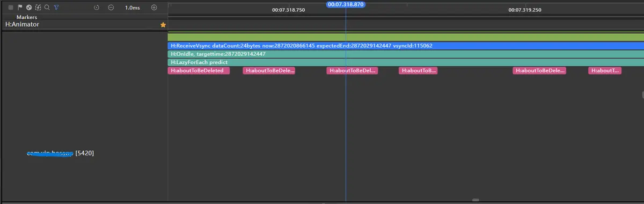644x204 pixels.
Task: Select the Markers row label
Action: (x=26, y=17)
